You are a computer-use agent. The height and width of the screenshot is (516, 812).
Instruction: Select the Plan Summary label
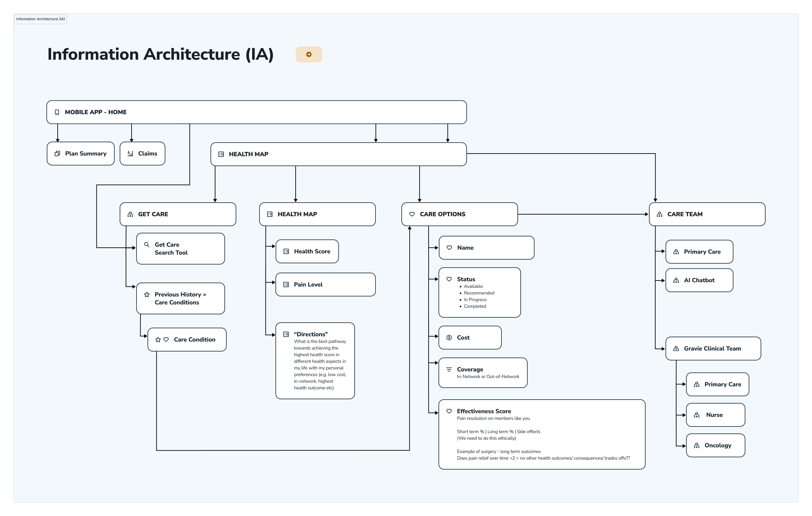tap(86, 154)
